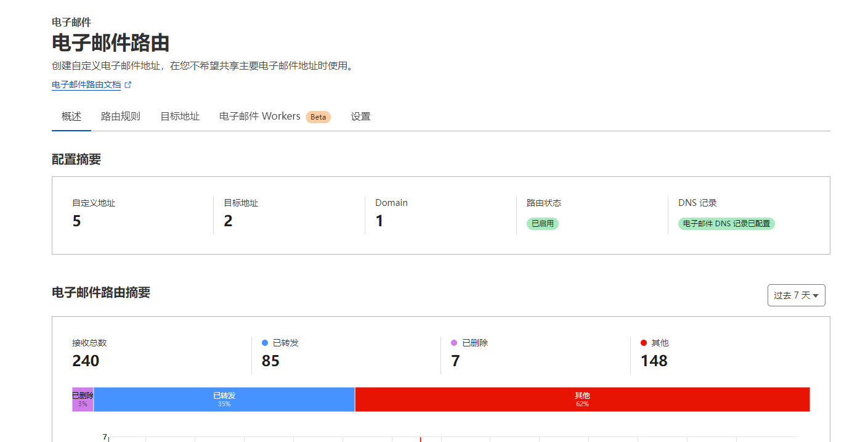Open the 路由规则 tab
The image size is (868, 442).
pos(121,117)
